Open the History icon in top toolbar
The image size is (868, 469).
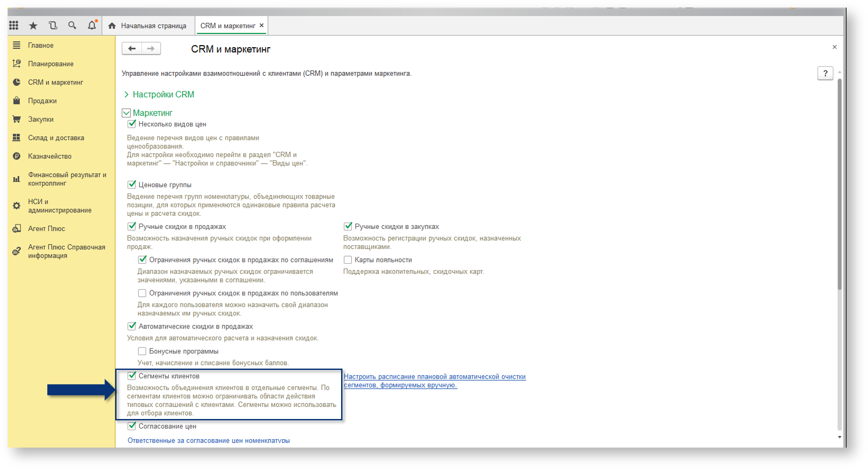(53, 25)
